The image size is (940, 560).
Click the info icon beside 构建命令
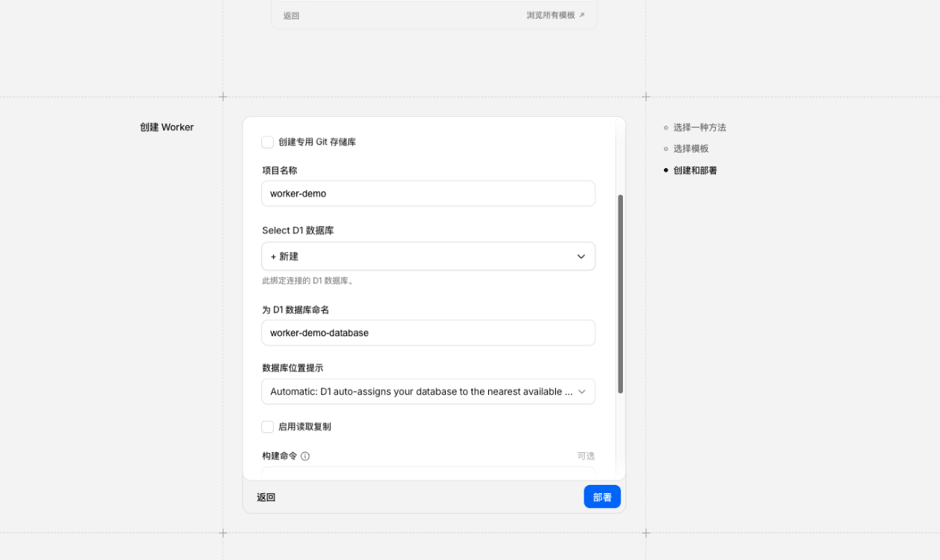(305, 456)
